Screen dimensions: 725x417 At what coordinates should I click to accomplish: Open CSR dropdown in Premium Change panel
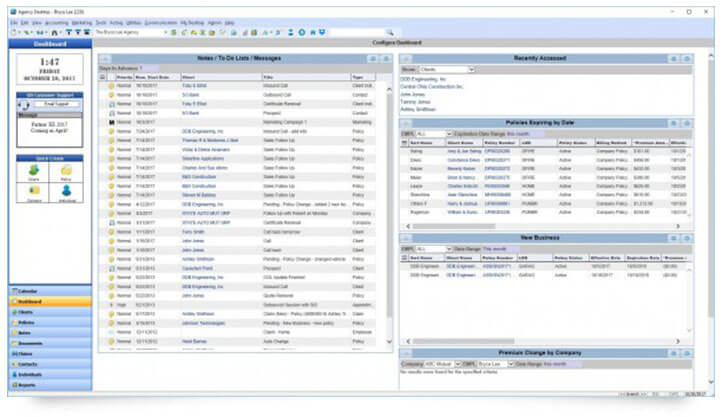510,364
